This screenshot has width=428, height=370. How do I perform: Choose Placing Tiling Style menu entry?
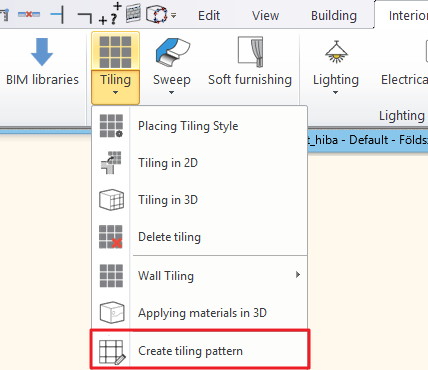[199, 126]
